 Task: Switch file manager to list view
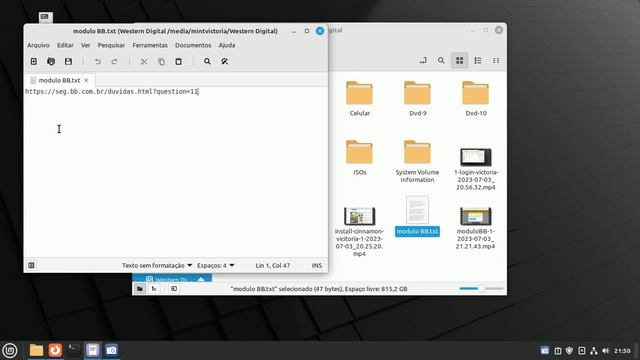pyautogui.click(x=478, y=60)
